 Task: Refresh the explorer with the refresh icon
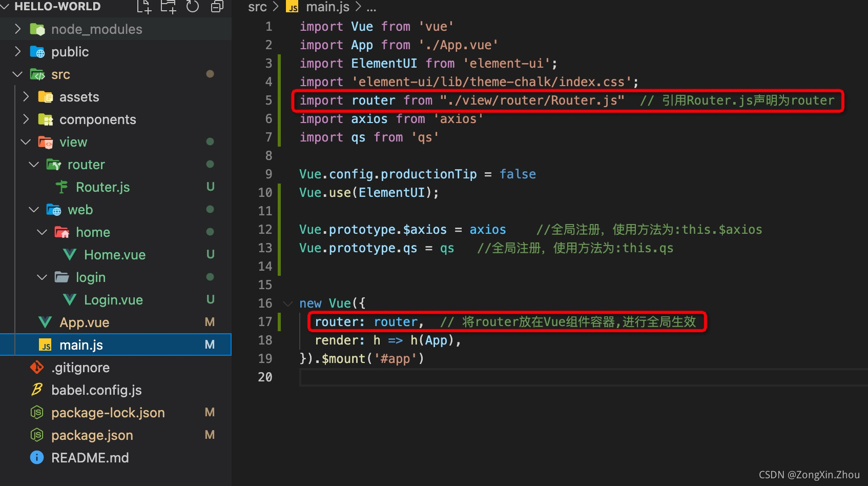pyautogui.click(x=193, y=7)
